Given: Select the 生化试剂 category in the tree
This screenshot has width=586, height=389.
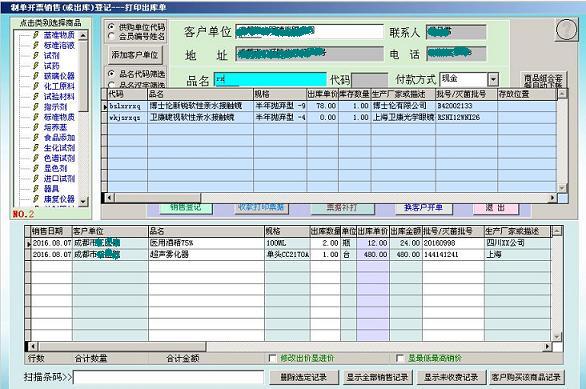Looking at the screenshot, I should pos(59,148).
